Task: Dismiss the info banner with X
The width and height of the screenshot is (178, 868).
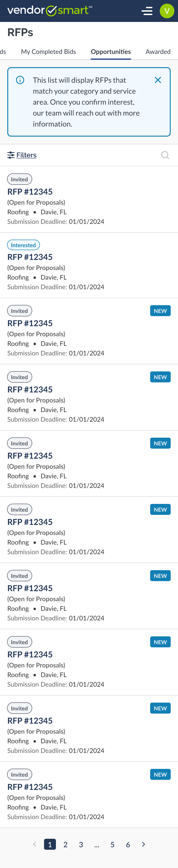Action: 158,80
